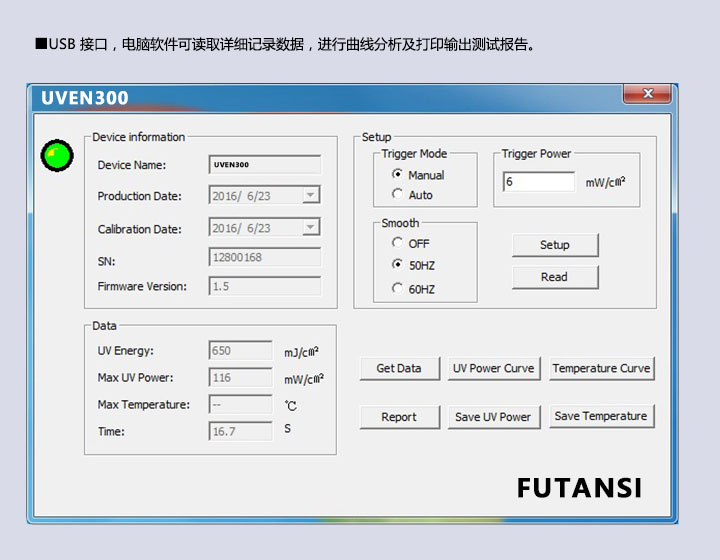Viewport: 720px width, 560px height.
Task: Select Manual trigger mode
Action: coord(398,175)
